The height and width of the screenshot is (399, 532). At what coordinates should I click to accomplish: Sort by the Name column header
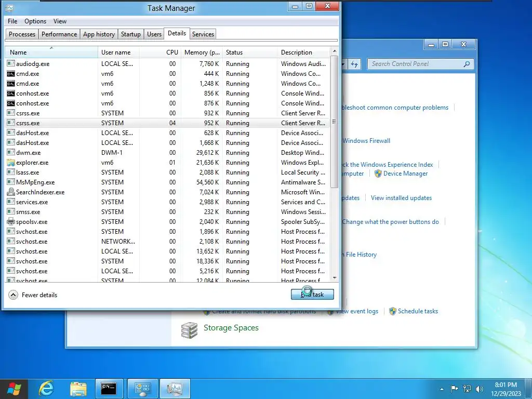pyautogui.click(x=51, y=52)
